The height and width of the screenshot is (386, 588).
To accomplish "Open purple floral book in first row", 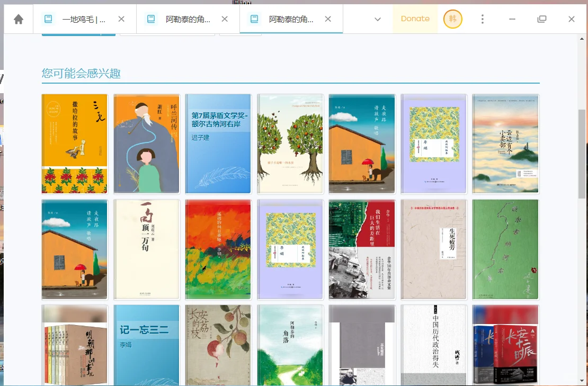I will [434, 144].
